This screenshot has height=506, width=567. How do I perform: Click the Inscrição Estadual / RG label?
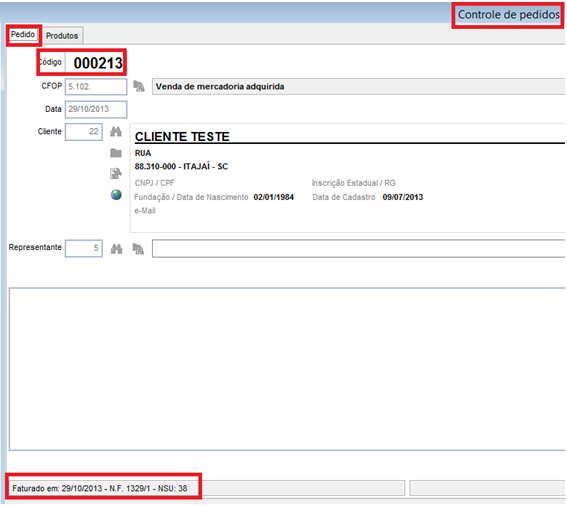tap(353, 183)
